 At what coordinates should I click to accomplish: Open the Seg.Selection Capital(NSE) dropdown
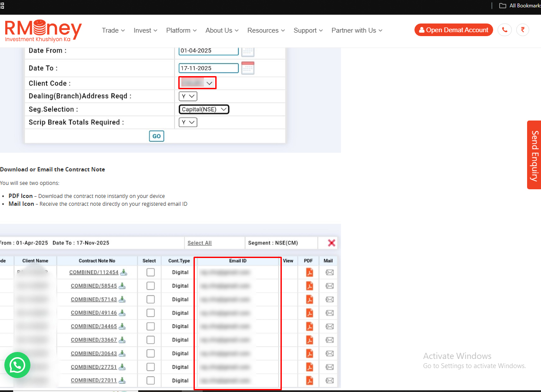pyautogui.click(x=204, y=109)
